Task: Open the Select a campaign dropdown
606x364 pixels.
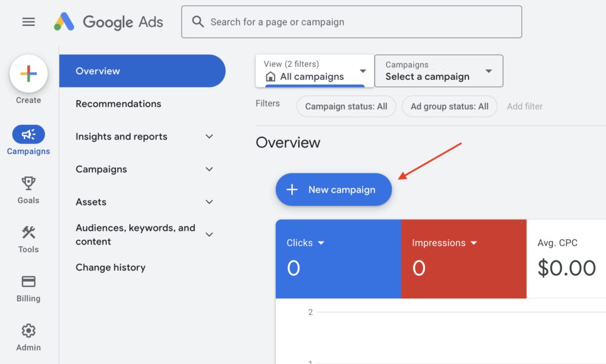Action: [439, 71]
